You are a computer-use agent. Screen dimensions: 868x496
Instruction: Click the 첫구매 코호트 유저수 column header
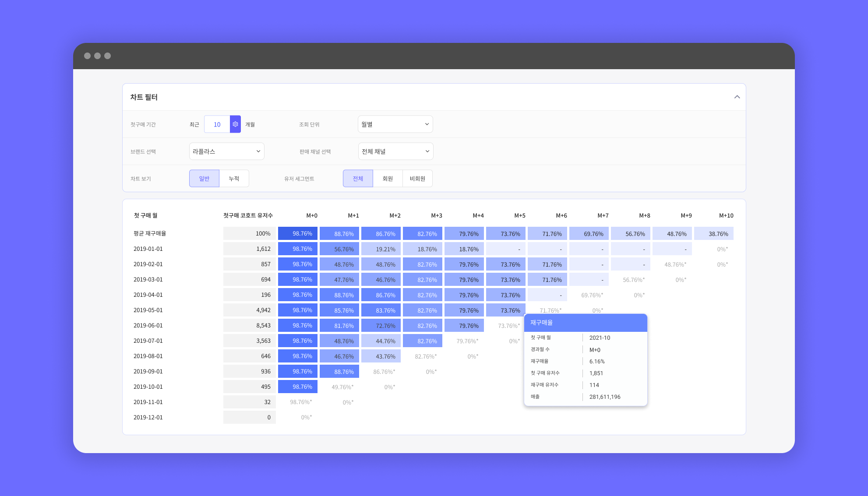[x=248, y=215]
